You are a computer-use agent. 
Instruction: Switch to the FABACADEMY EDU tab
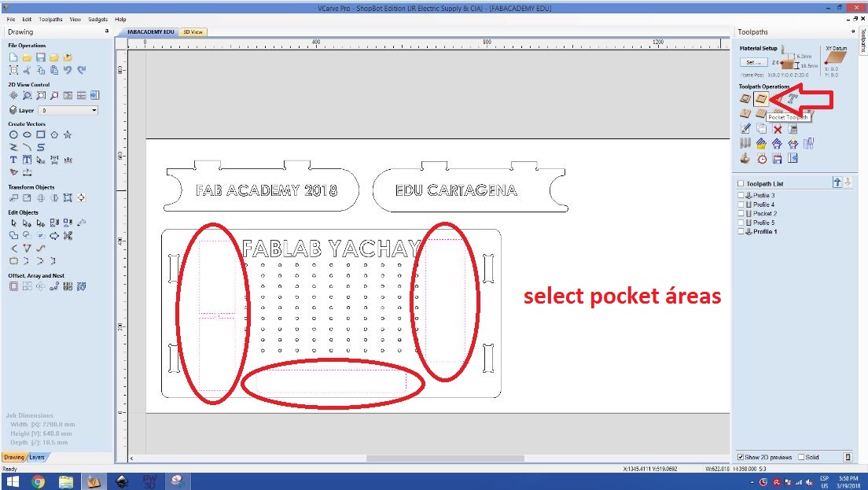click(151, 32)
